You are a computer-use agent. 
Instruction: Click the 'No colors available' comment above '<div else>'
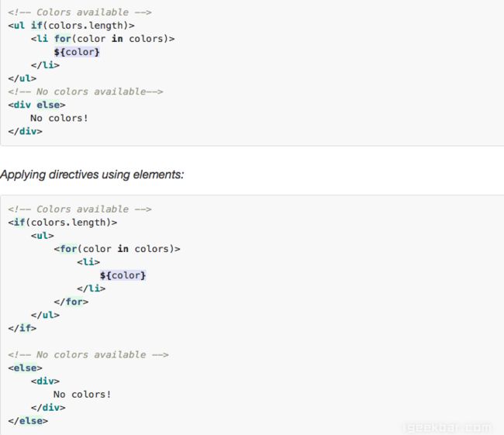tap(85, 91)
